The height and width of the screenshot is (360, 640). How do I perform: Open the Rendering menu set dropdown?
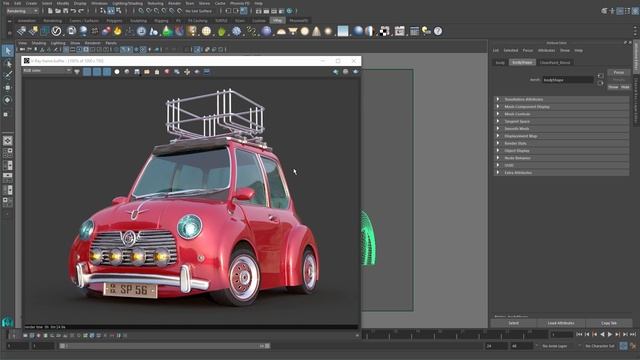click(x=22, y=11)
